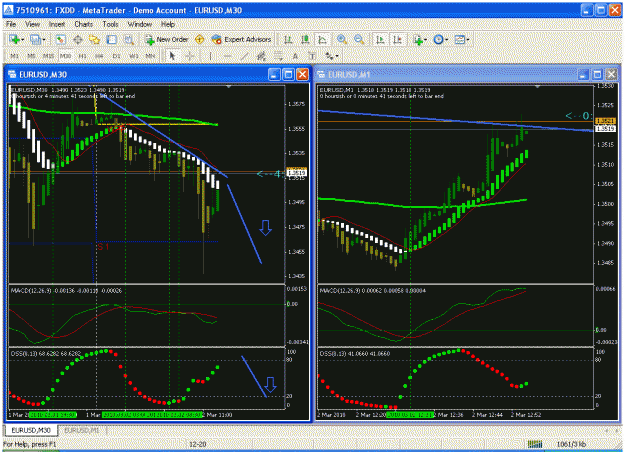Open the File menu
This screenshot has height=452, width=625.
click(x=11, y=24)
